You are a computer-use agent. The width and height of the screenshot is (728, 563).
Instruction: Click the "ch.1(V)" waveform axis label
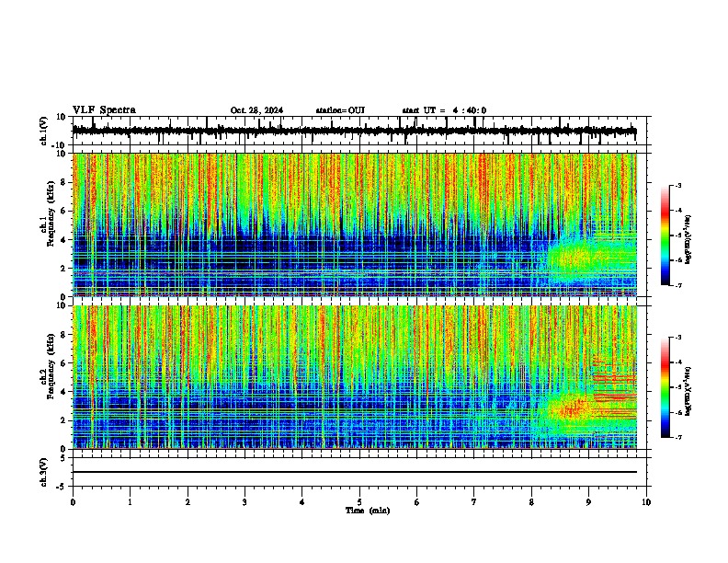(44, 131)
